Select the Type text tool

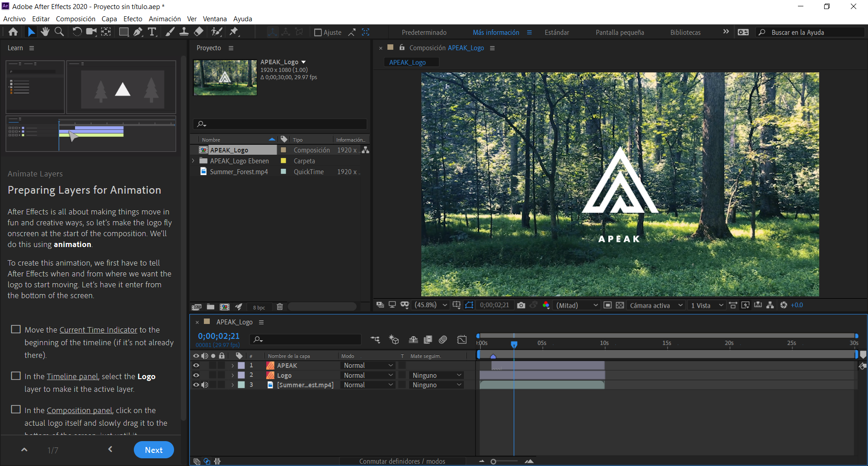click(x=152, y=32)
